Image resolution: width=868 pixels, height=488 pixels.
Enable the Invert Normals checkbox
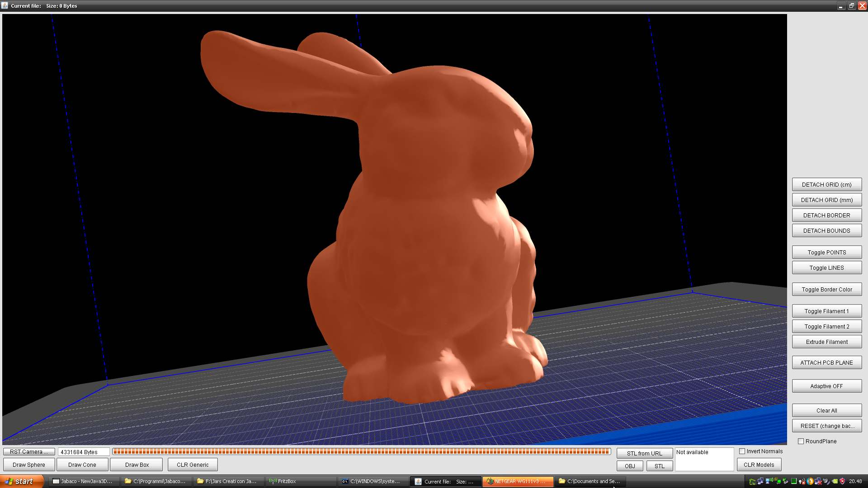point(742,451)
